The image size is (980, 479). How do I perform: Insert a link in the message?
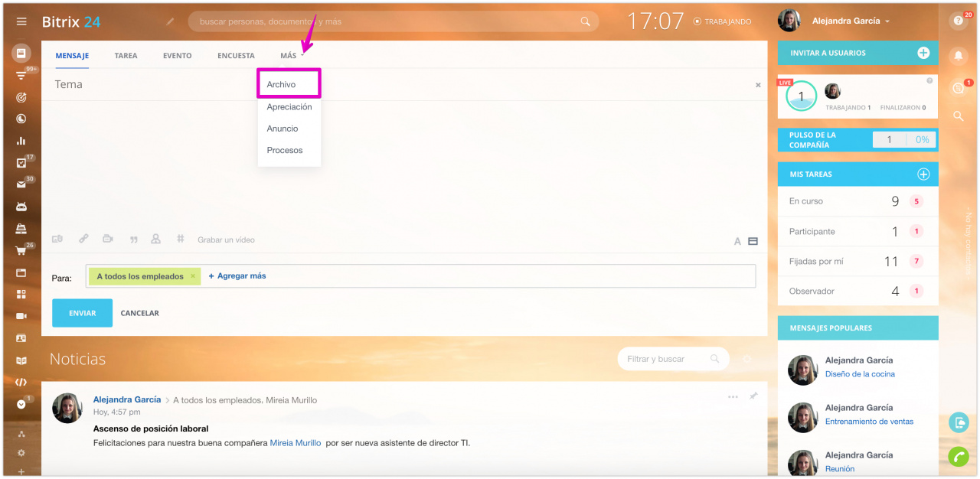tap(83, 239)
